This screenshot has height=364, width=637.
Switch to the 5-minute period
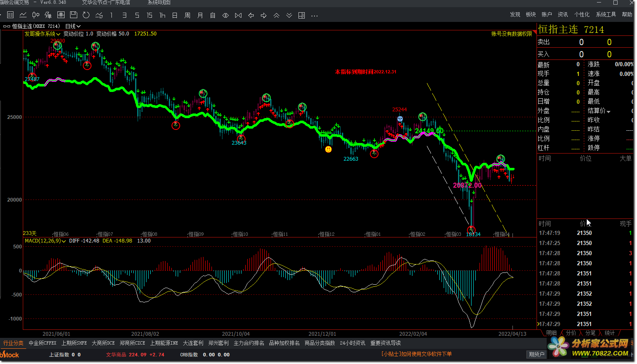point(137,15)
